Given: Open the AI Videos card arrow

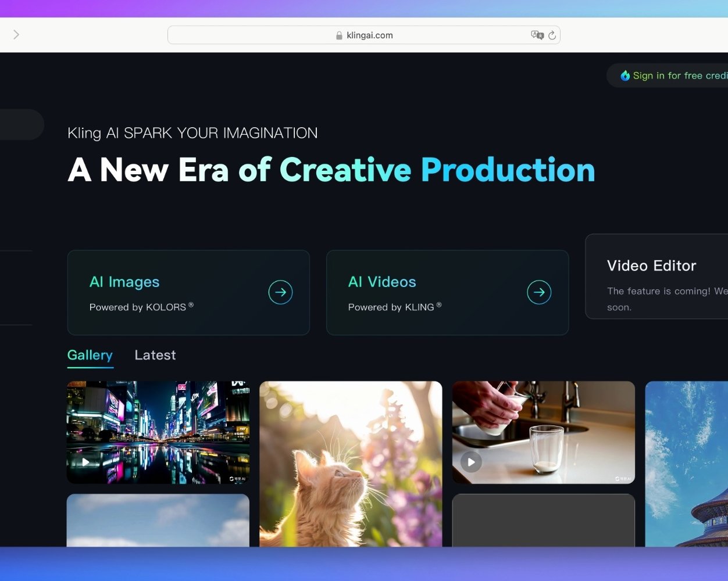Looking at the screenshot, I should point(539,292).
